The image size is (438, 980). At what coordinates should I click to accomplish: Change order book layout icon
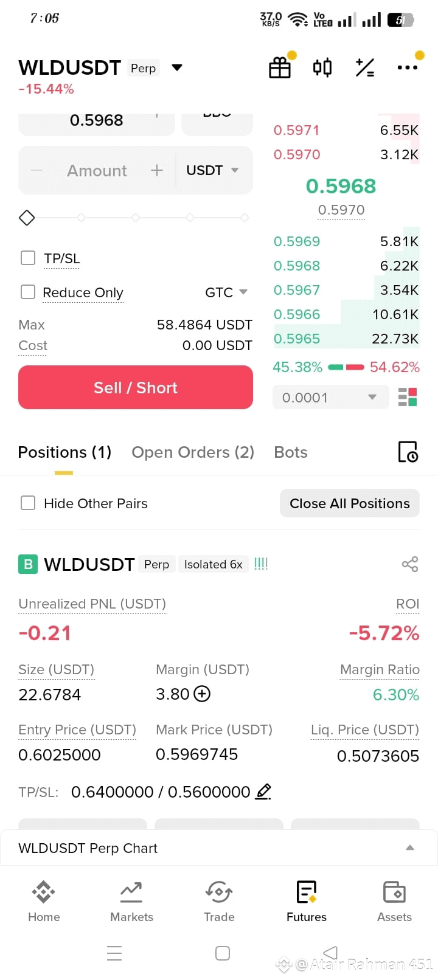pyautogui.click(x=408, y=397)
